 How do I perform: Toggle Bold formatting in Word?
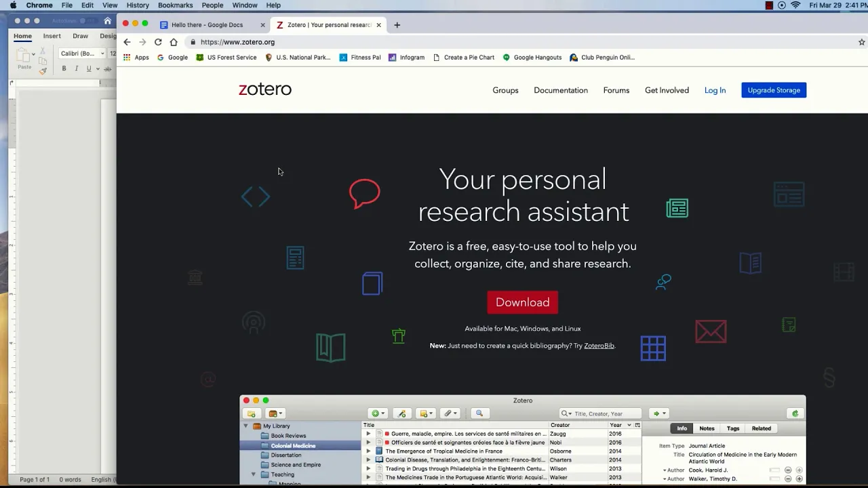point(64,68)
